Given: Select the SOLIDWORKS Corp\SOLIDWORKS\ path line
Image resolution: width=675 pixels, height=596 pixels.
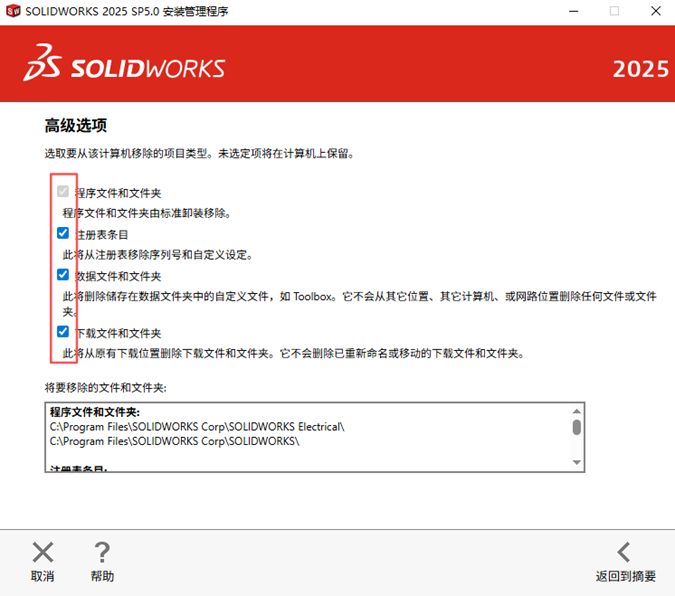Looking at the screenshot, I should point(174,441).
